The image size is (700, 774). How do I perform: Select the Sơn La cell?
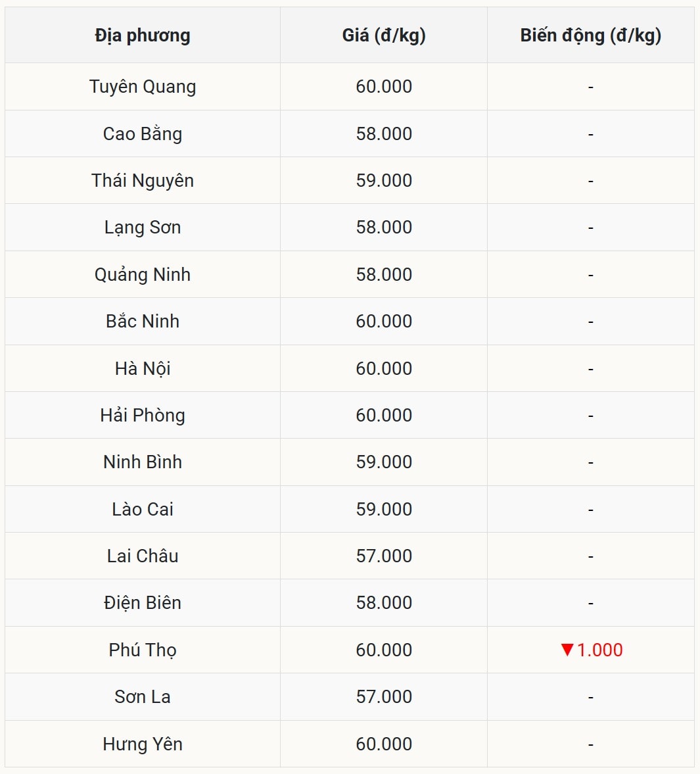pyautogui.click(x=143, y=697)
